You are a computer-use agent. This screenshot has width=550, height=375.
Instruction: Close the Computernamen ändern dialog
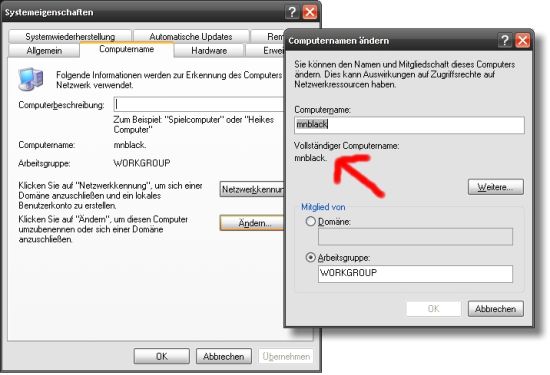click(522, 41)
